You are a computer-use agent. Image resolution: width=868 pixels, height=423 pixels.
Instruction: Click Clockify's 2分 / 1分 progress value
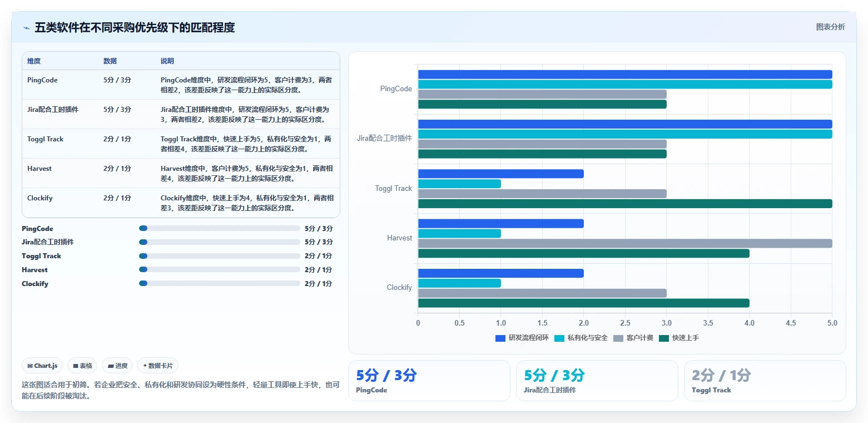319,284
